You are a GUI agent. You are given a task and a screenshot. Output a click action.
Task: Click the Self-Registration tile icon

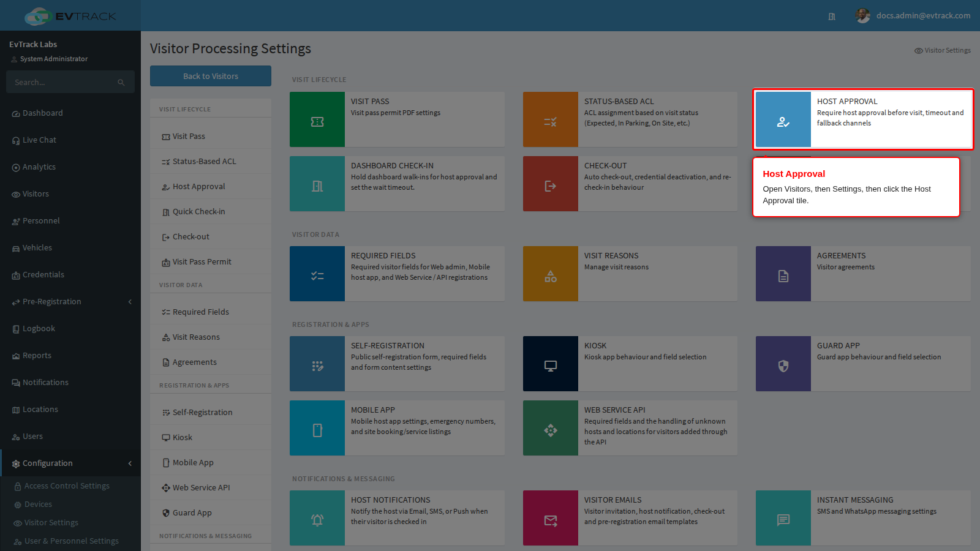click(x=317, y=364)
